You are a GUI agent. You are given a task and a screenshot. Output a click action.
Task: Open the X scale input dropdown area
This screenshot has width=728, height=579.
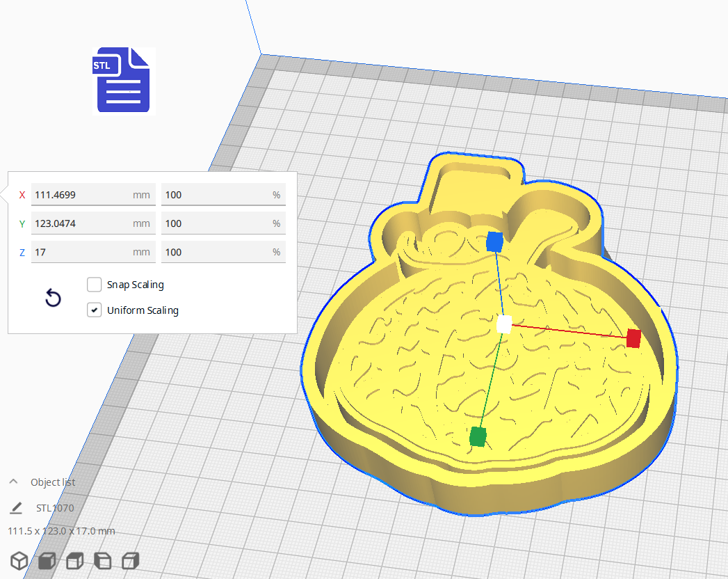click(x=223, y=195)
